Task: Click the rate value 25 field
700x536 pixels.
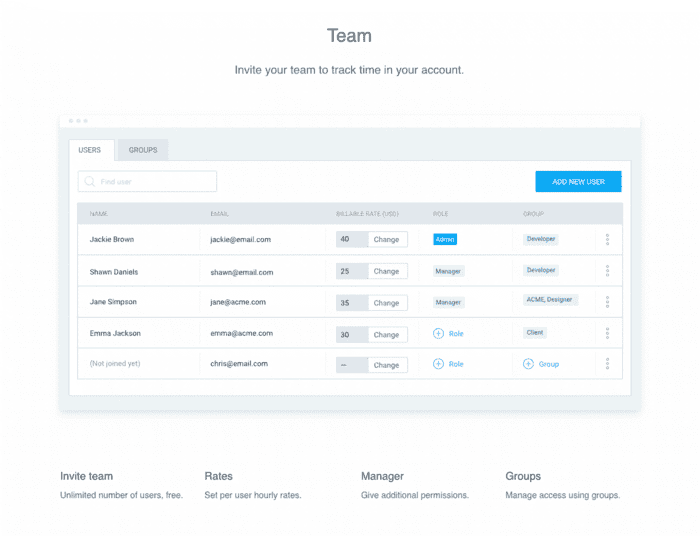Action: [352, 271]
